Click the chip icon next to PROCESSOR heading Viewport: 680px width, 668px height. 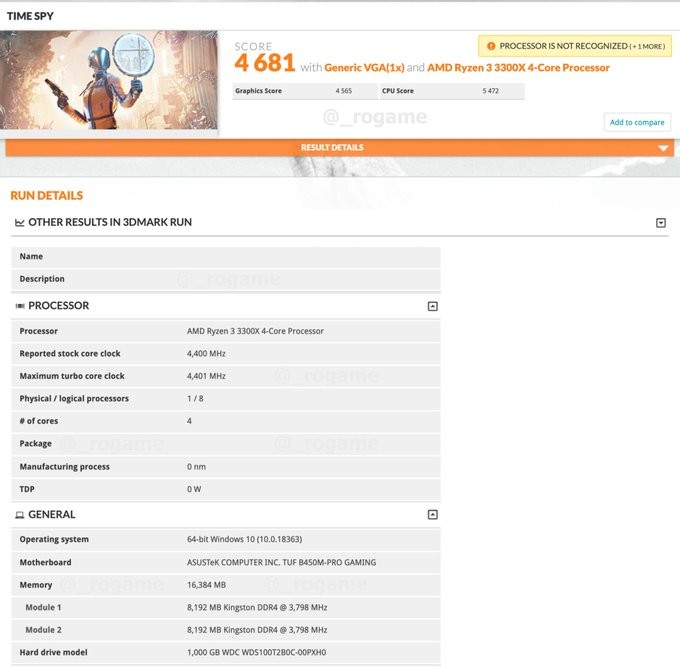20,306
